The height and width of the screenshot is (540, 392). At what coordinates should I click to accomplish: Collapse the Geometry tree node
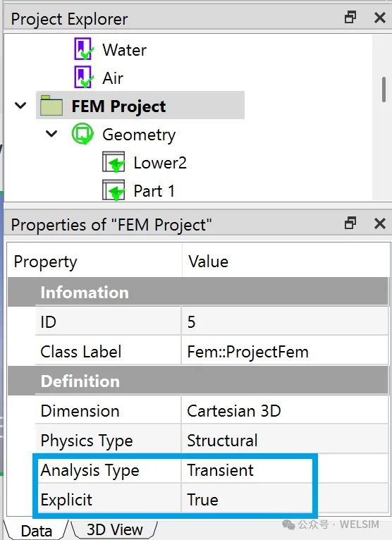click(x=51, y=134)
